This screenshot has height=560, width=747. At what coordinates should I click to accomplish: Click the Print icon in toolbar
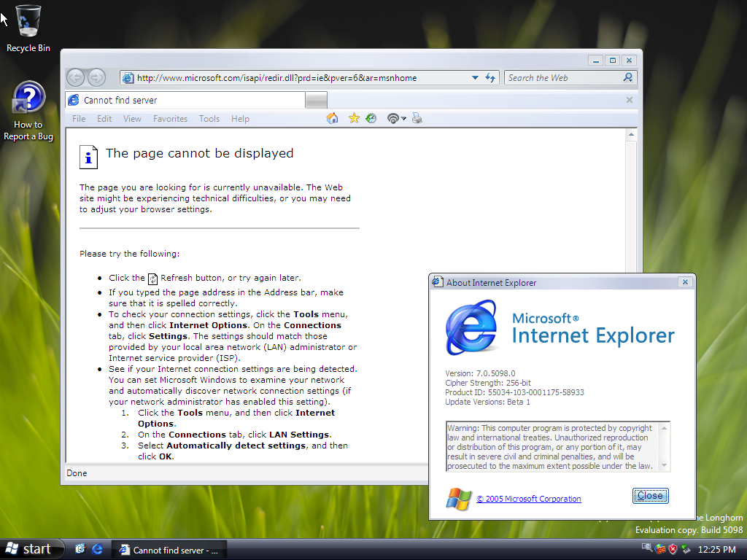pyautogui.click(x=417, y=118)
